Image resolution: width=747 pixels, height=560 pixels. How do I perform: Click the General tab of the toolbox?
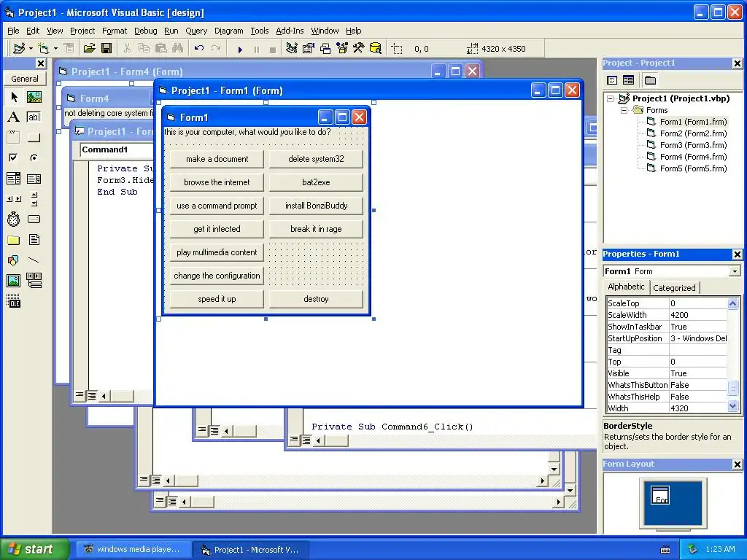(x=25, y=79)
